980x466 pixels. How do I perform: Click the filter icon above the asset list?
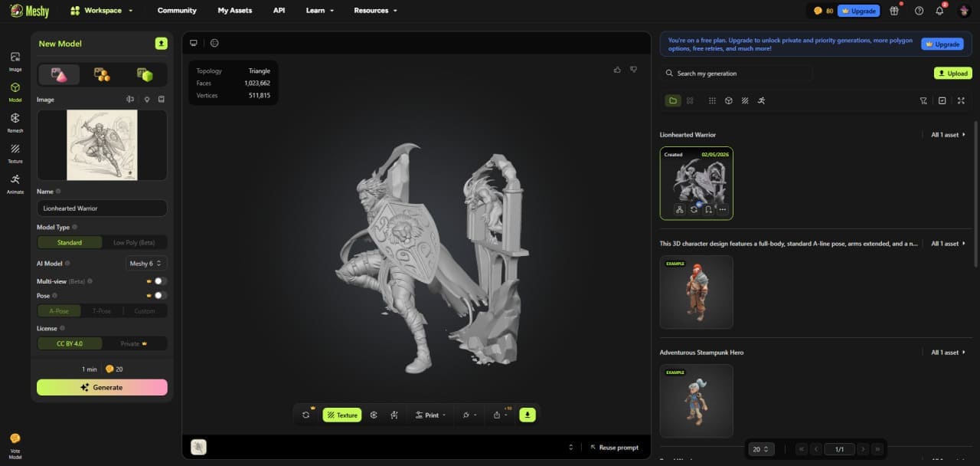pos(925,100)
